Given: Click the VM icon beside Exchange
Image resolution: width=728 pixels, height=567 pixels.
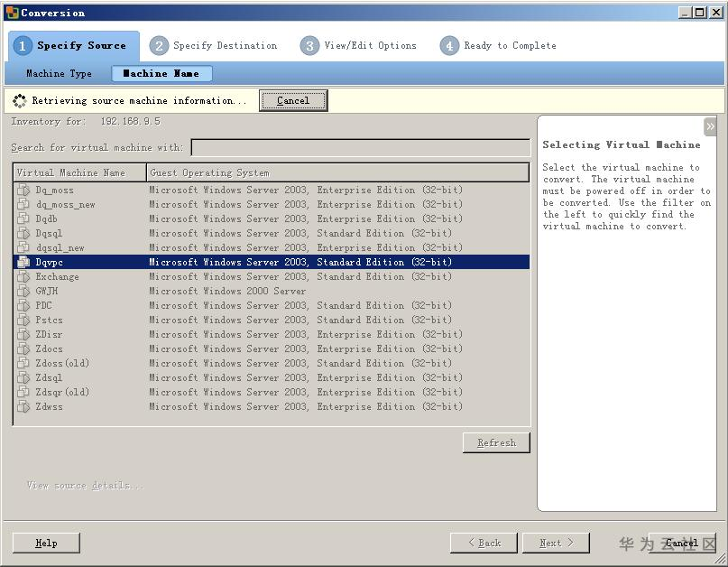Looking at the screenshot, I should 23,276.
